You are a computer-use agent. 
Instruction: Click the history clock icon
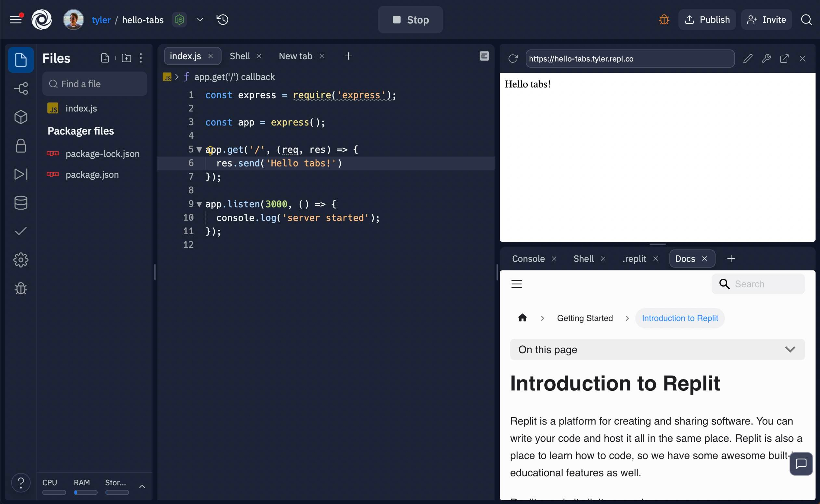point(223,20)
